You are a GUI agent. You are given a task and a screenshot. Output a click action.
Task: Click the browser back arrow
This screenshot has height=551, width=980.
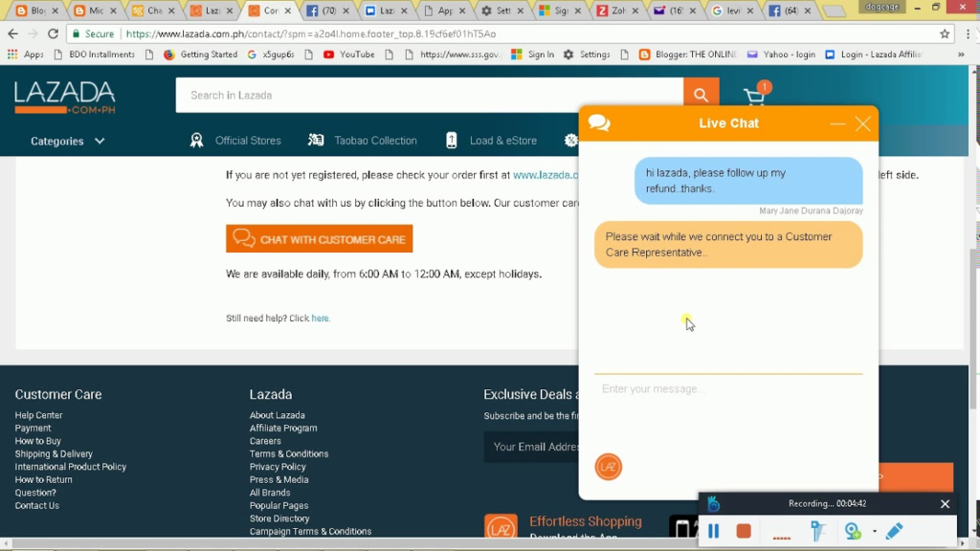[x=12, y=33]
